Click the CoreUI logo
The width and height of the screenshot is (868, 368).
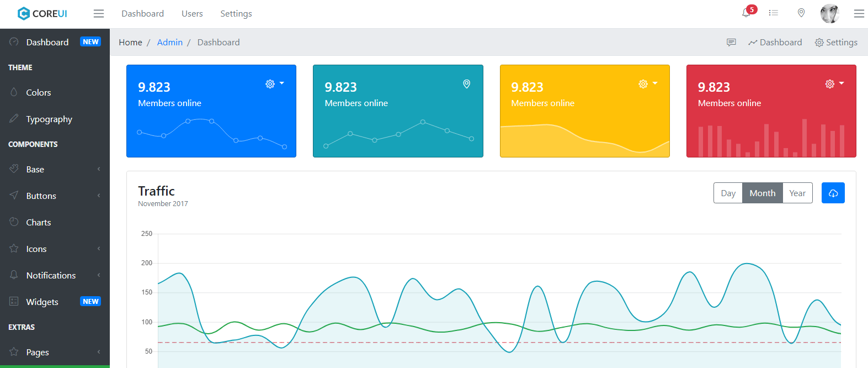click(x=42, y=13)
